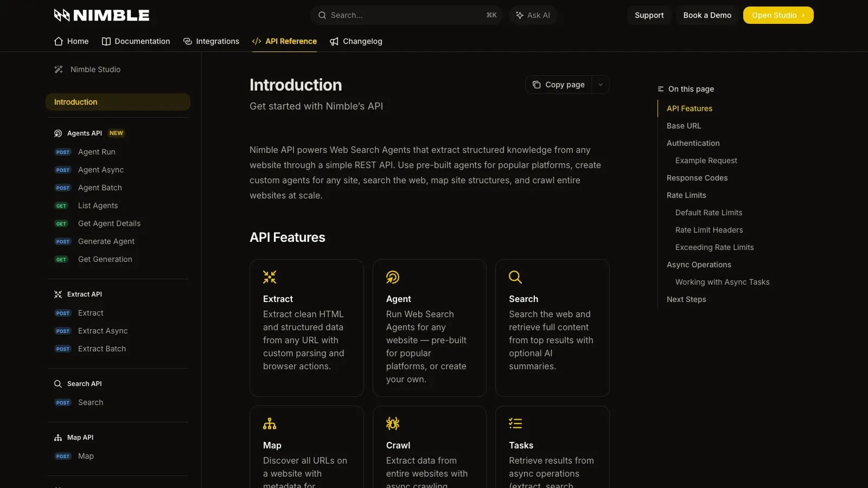Click the copy icon in Copy page button
The width and height of the screenshot is (868, 488).
click(537, 85)
